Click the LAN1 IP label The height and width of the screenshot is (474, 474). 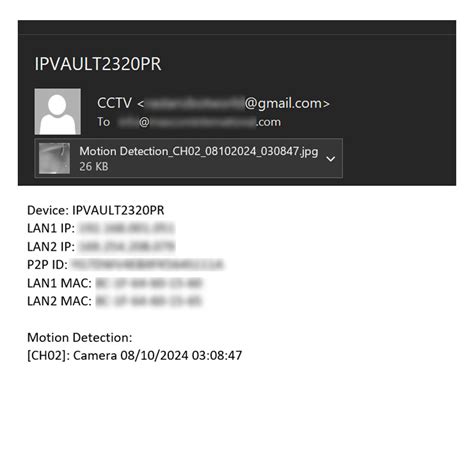click(51, 228)
